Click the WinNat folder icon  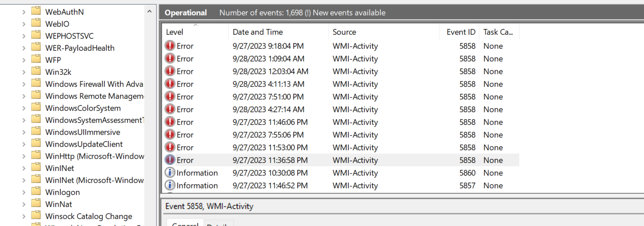[x=36, y=204]
